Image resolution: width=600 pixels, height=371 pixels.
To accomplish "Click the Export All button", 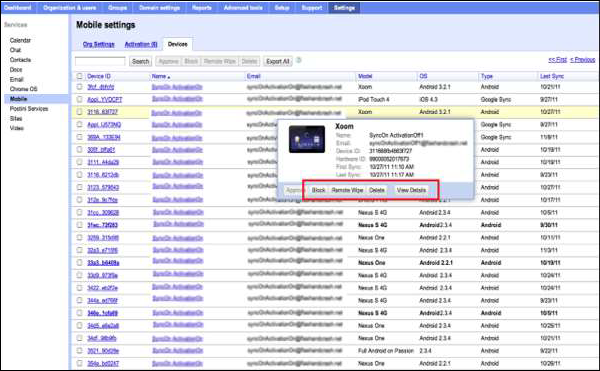I will pos(278,61).
